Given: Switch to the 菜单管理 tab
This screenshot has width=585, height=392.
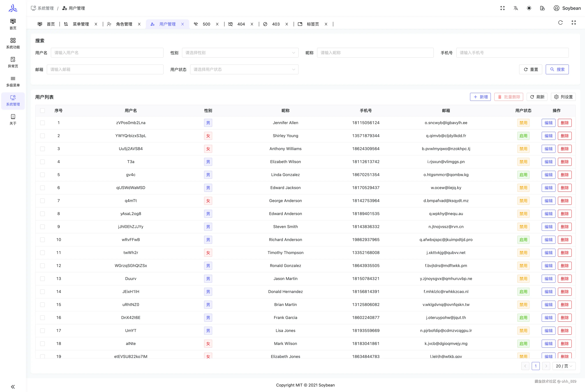Looking at the screenshot, I should pyautogui.click(x=81, y=24).
